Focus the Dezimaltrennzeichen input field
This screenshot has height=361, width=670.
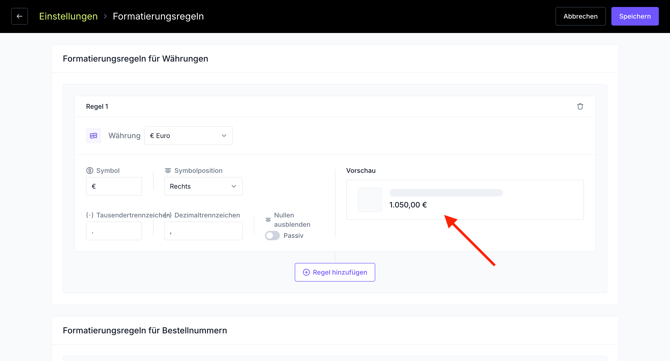(203, 231)
